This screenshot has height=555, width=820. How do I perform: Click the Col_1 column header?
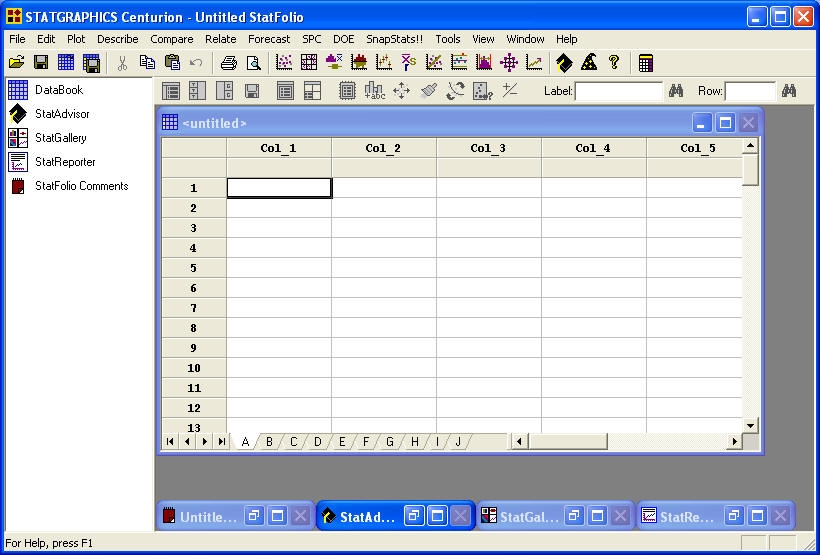[x=279, y=148]
